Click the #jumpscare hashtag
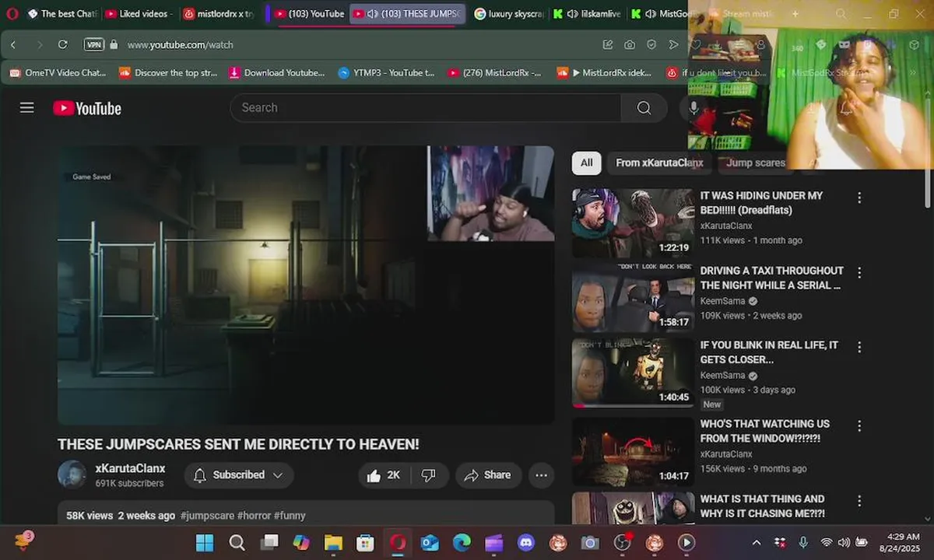 point(207,516)
